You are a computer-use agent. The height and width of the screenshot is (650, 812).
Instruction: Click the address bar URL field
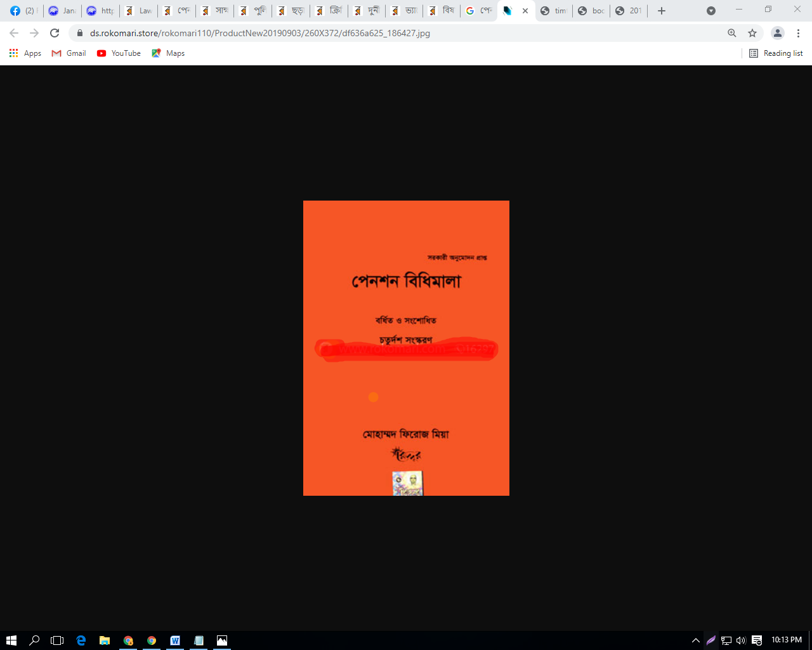pos(406,33)
